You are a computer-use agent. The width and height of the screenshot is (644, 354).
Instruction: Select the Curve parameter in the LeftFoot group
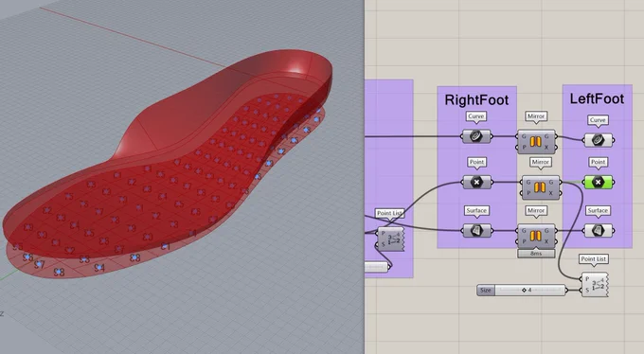coord(598,140)
